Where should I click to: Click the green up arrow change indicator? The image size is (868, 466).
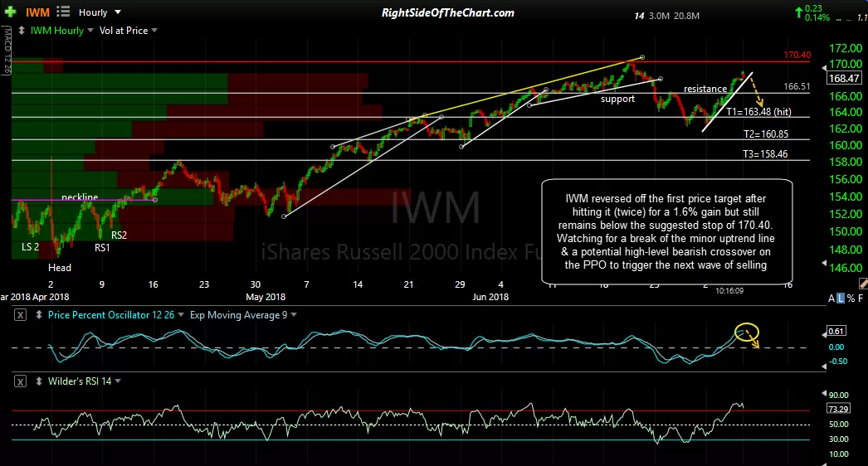coord(798,12)
